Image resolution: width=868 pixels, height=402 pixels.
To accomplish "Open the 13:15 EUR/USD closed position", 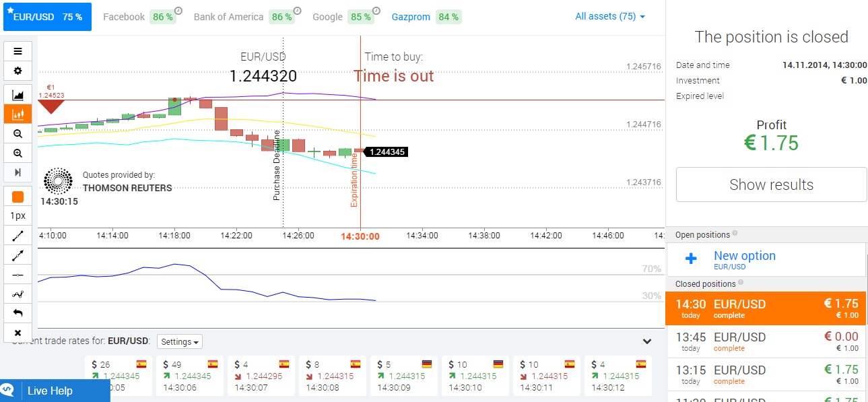I will click(x=767, y=374).
